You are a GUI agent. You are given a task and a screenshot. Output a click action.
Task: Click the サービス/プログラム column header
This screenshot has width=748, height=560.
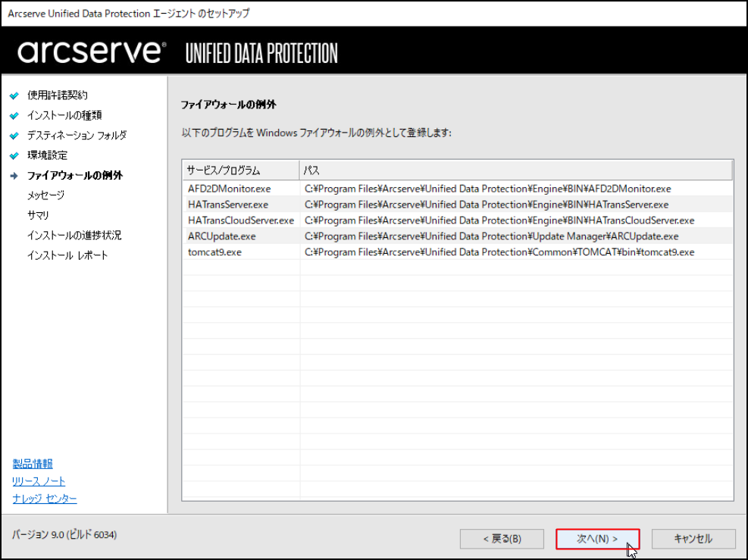[x=241, y=171]
